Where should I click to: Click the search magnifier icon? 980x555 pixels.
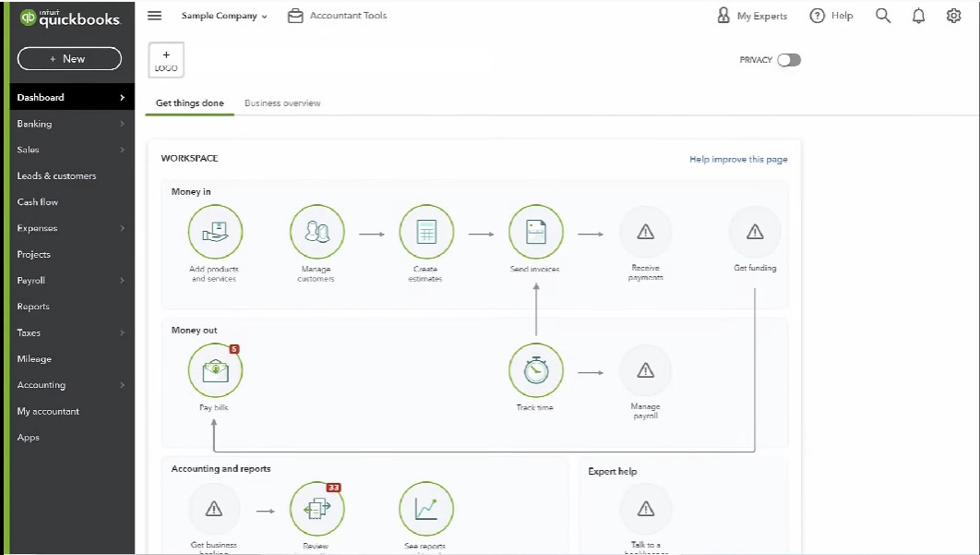click(882, 16)
